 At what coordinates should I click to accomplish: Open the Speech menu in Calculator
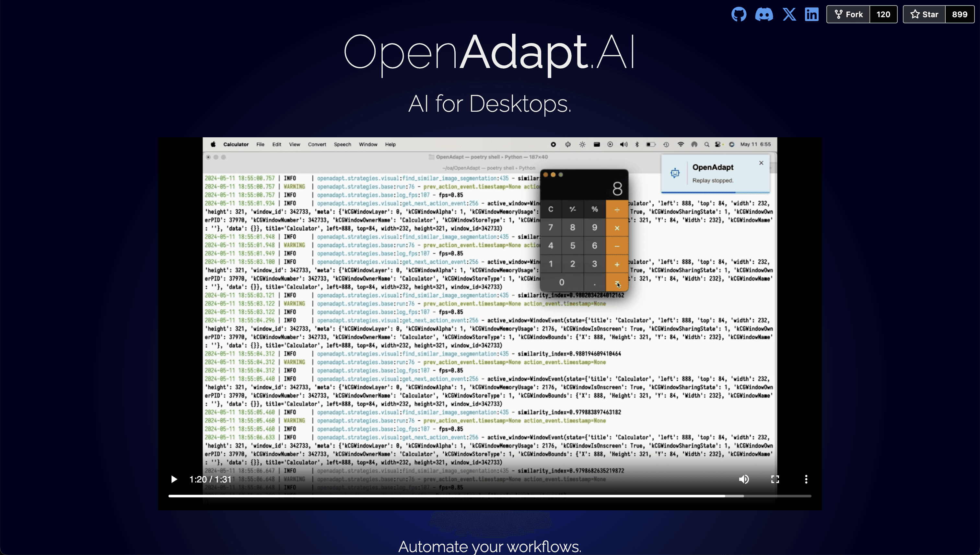342,144
